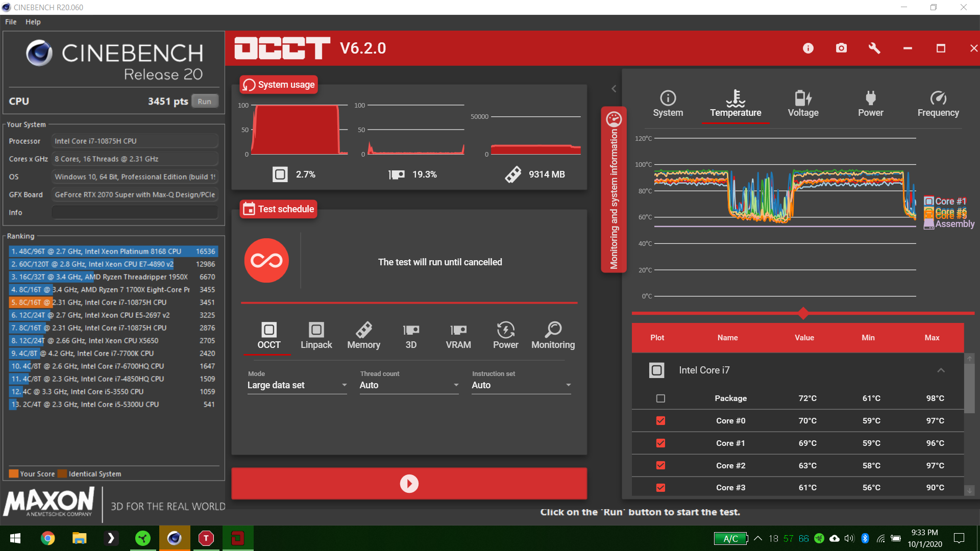Select the OCCT test type
The height and width of the screenshot is (551, 980).
click(x=269, y=336)
